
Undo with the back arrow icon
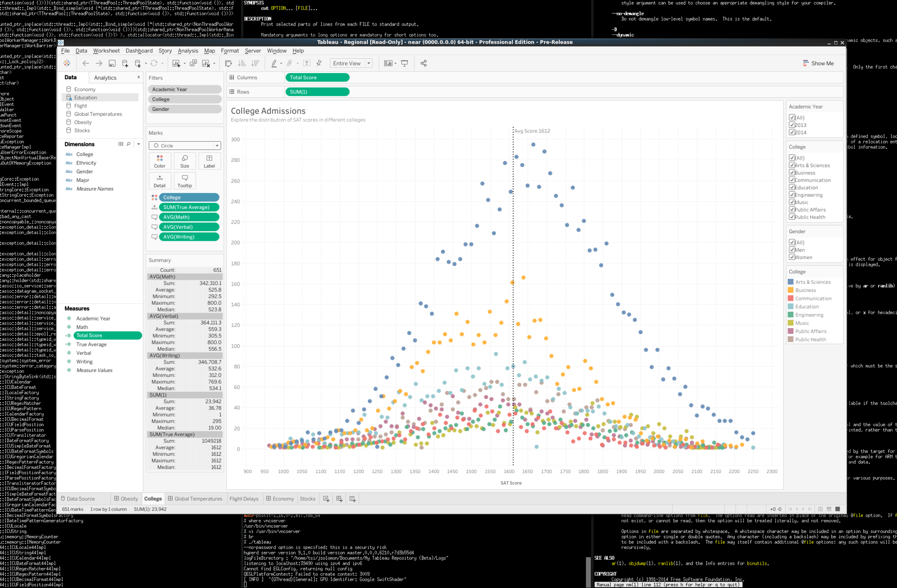coord(86,63)
